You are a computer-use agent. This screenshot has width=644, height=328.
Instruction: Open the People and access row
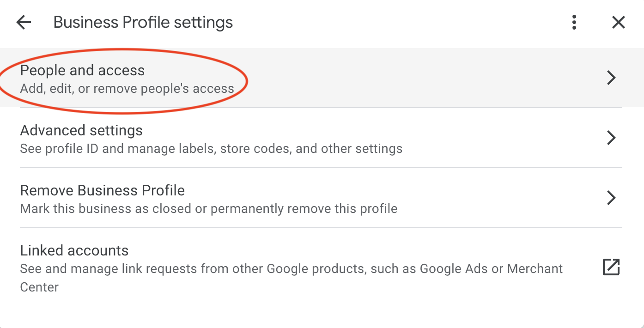click(x=322, y=78)
